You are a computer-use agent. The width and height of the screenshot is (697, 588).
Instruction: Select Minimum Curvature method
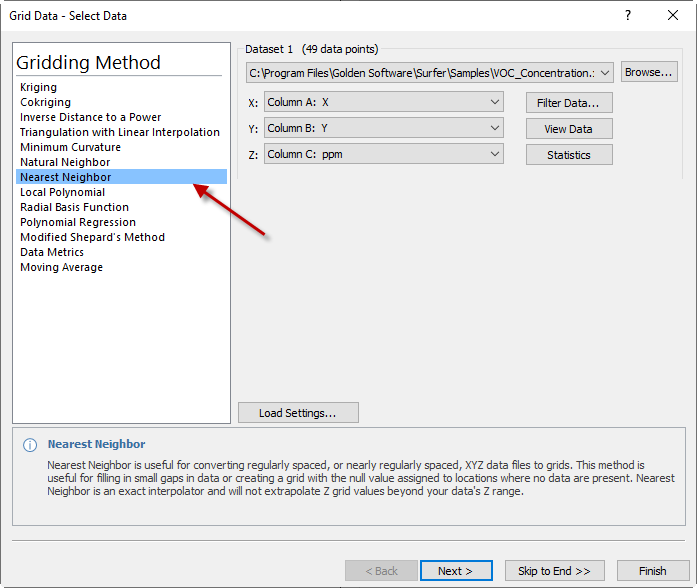click(x=70, y=147)
